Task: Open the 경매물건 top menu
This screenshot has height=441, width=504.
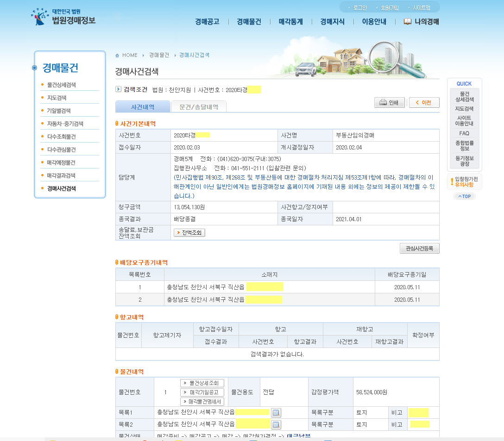Action: click(249, 22)
